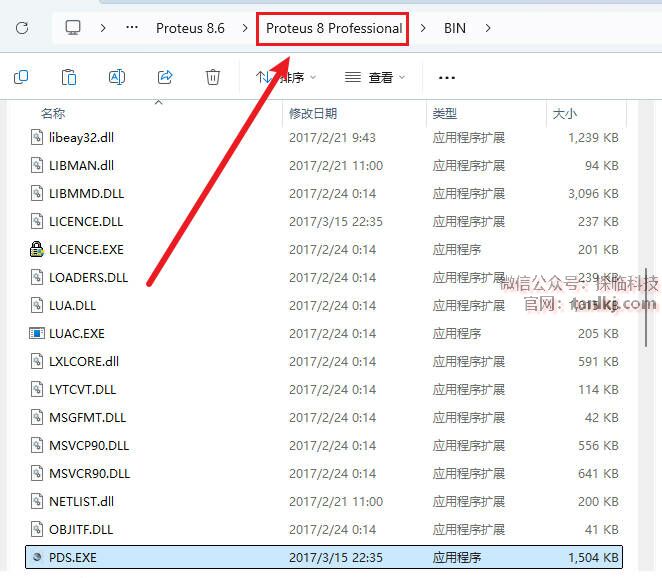Select file LIBMAN.dll
This screenshot has height=578, width=662.
(324, 166)
